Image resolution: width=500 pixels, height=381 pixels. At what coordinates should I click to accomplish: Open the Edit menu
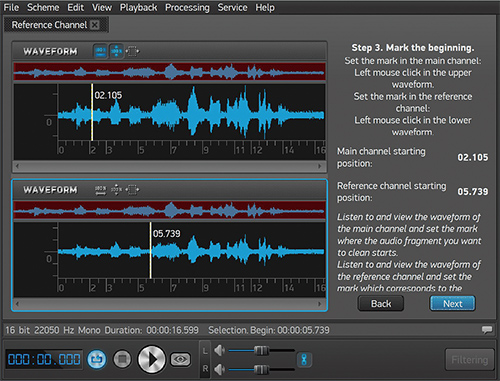tap(76, 7)
